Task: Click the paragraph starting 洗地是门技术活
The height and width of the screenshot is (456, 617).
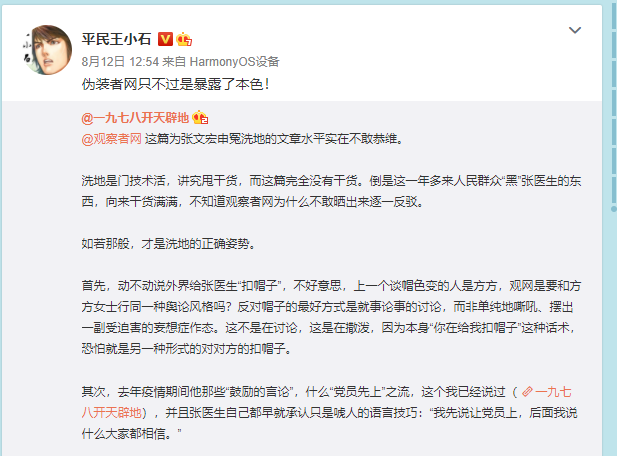Action: click(x=331, y=191)
